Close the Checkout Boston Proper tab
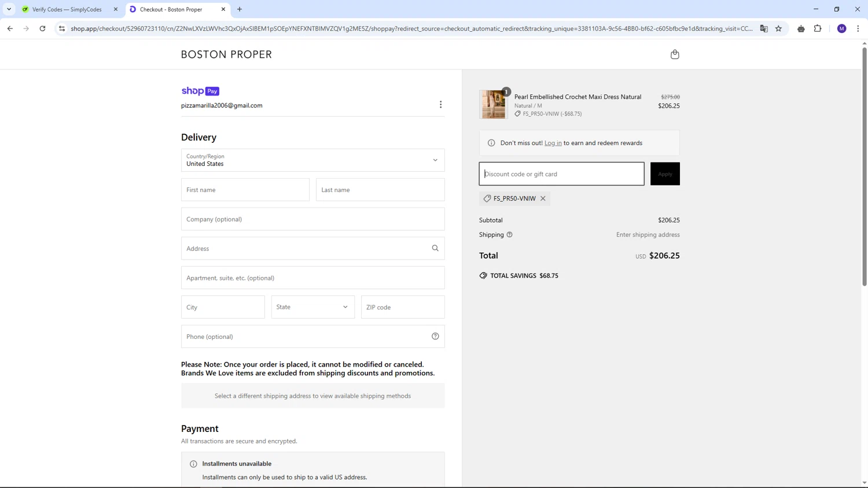The width and height of the screenshot is (868, 488). 223,9
